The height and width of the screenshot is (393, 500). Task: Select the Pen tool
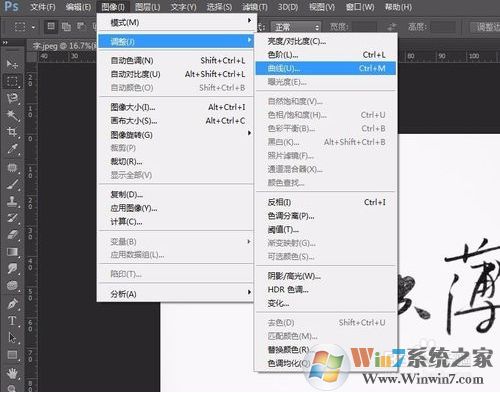click(12, 304)
